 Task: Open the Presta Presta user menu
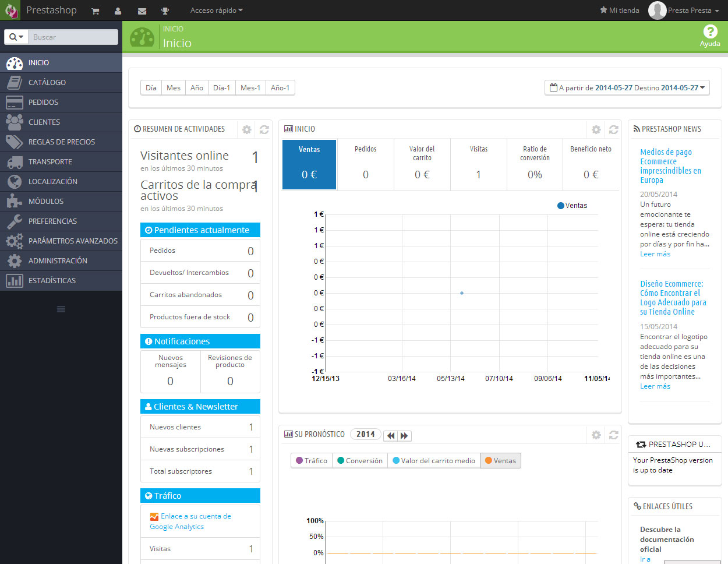693,10
